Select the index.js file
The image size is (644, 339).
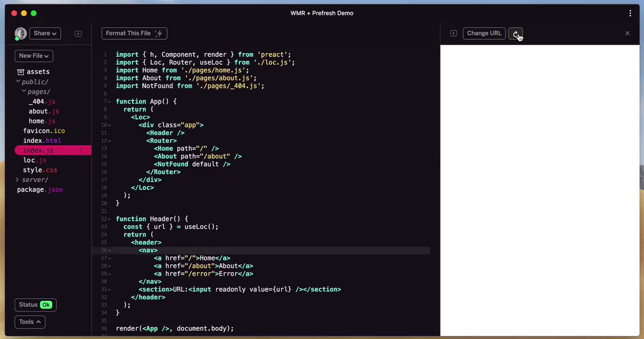53,150
